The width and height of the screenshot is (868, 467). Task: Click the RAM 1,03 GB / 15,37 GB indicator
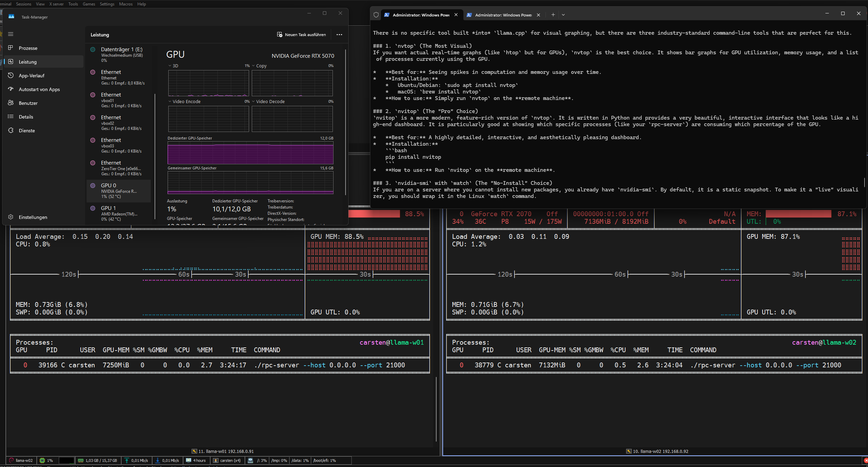98,460
